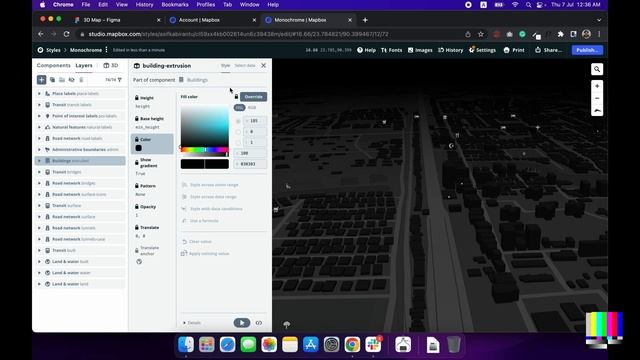Switch to the Components tab
Screen dimensions: 640x360
coord(53,65)
